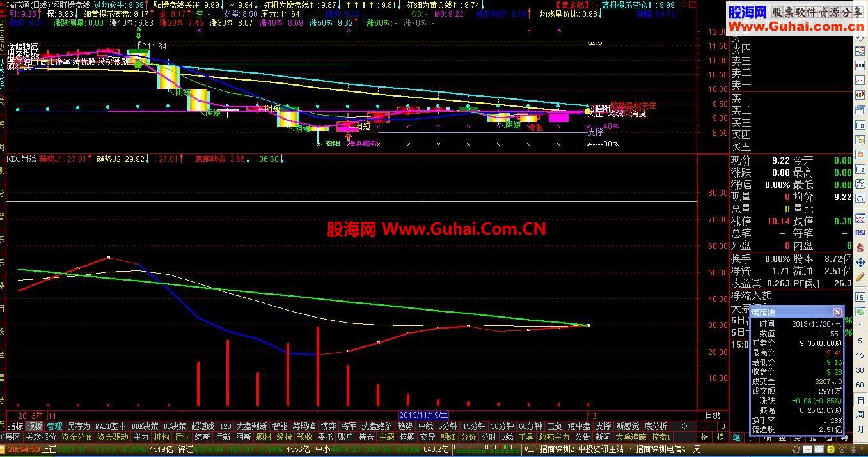Click the 上证 index in status bar
Screen dimensions: 868x457
coord(49,449)
